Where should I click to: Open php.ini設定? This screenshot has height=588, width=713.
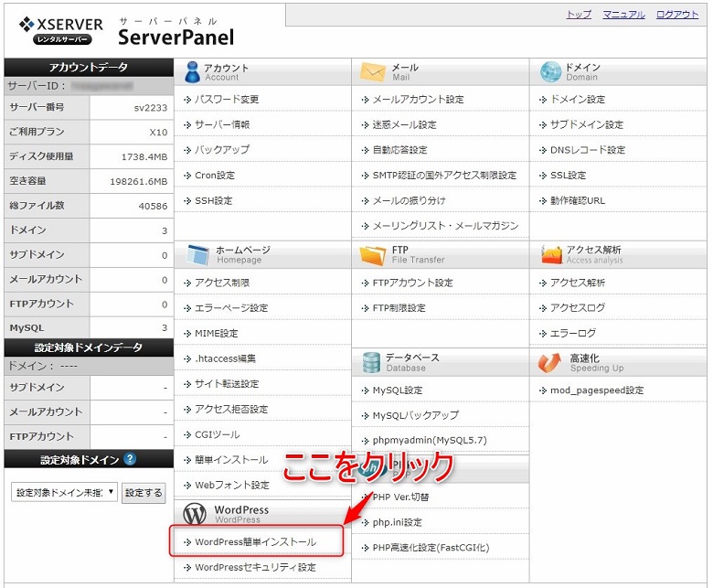[x=397, y=522]
